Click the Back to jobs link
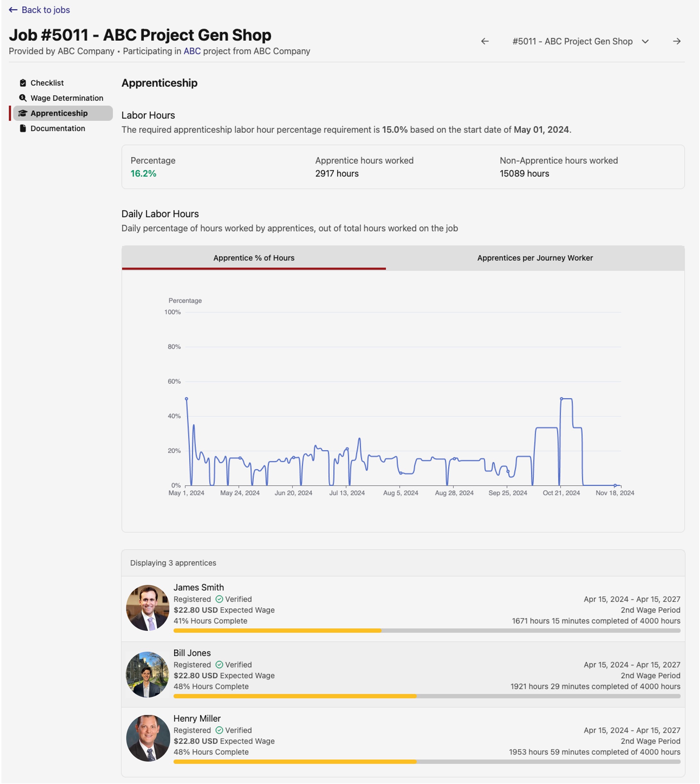 point(39,10)
